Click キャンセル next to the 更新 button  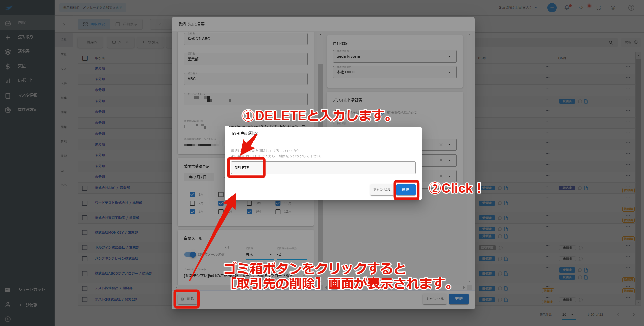pyautogui.click(x=435, y=299)
